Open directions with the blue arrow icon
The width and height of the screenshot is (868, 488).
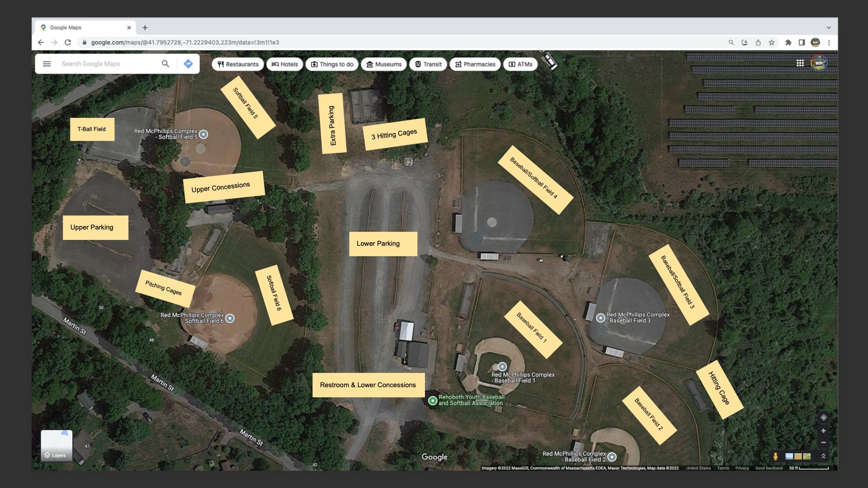(x=189, y=64)
